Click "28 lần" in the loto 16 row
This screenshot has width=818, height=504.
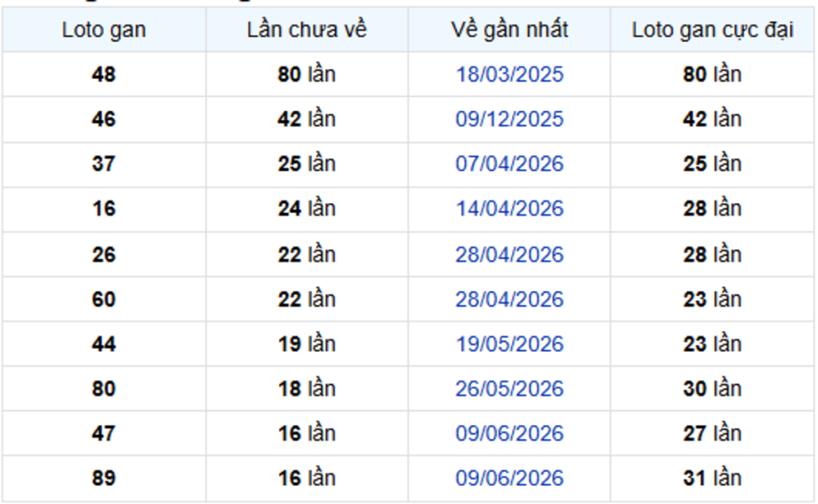713,208
